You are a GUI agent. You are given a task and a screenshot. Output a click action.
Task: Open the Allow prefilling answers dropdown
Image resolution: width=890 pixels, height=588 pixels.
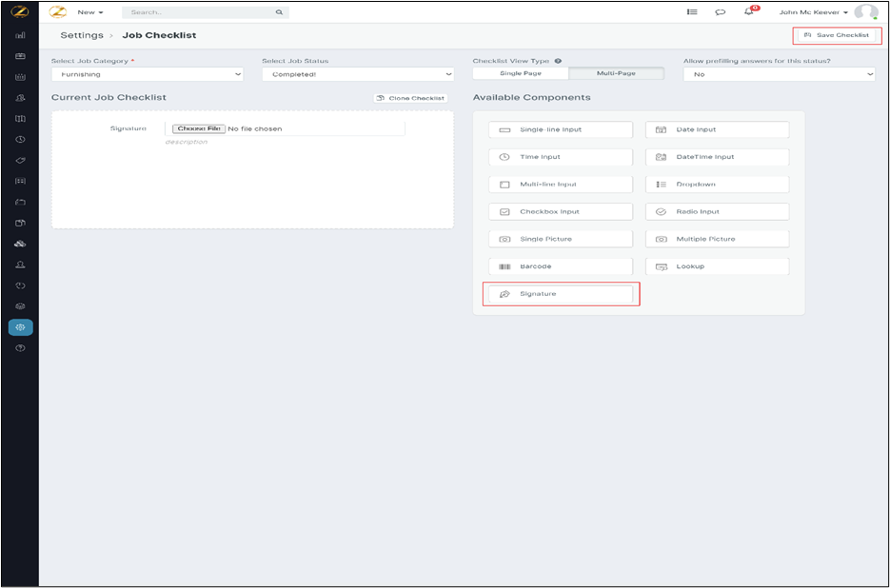(780, 74)
